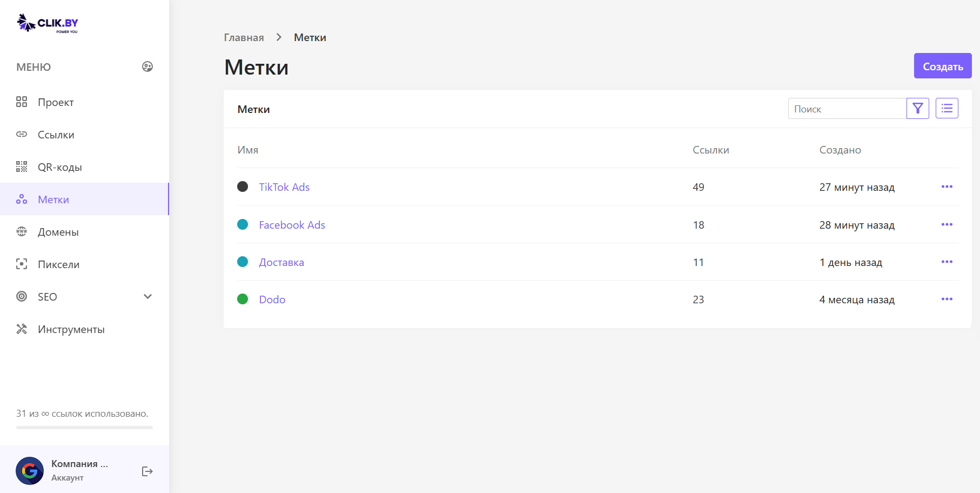Open the Facebook Ads tag link
The width and height of the screenshot is (980, 493).
(292, 225)
